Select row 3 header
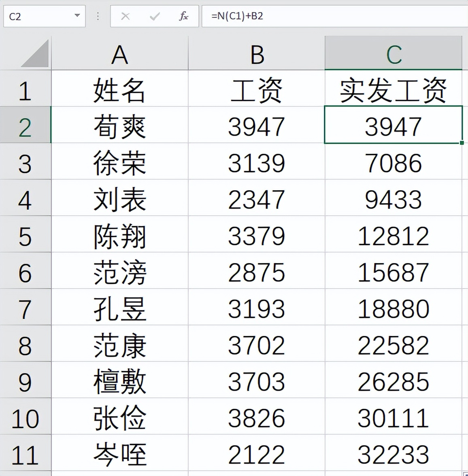Image resolution: width=468 pixels, height=476 pixels. 26,161
